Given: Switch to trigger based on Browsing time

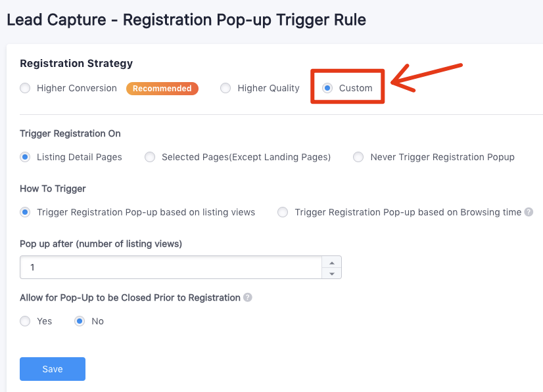Looking at the screenshot, I should (283, 212).
